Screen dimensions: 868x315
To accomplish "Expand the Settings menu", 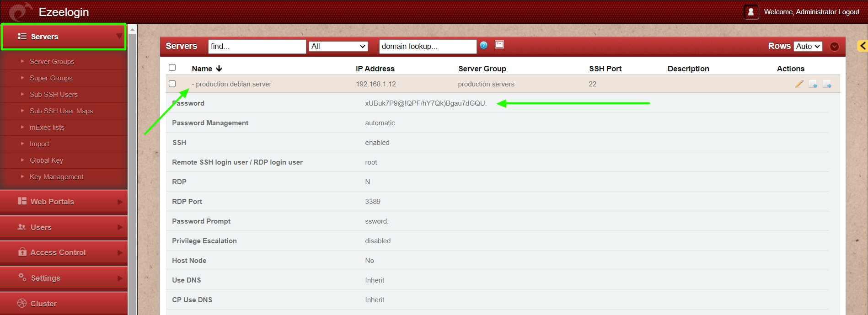I will pyautogui.click(x=64, y=278).
